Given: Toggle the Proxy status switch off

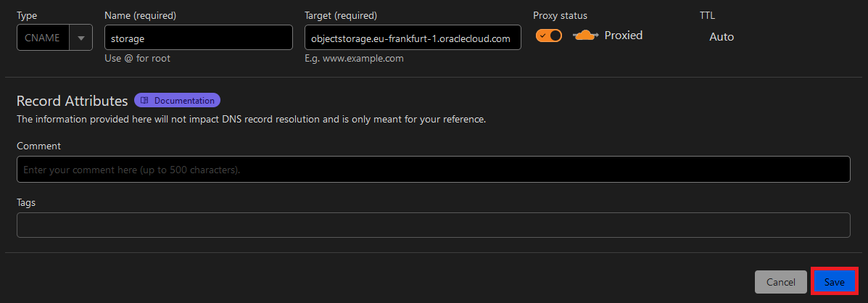Looking at the screenshot, I should click(x=549, y=36).
